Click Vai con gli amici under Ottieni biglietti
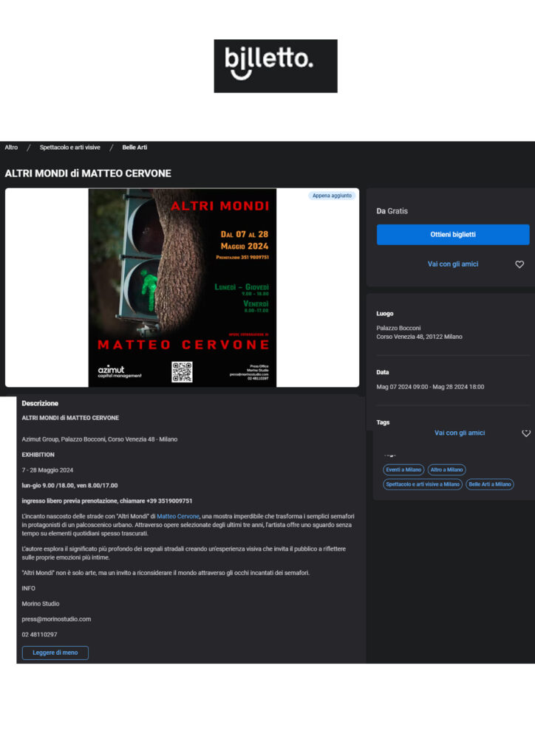The width and height of the screenshot is (535, 756). tap(453, 264)
